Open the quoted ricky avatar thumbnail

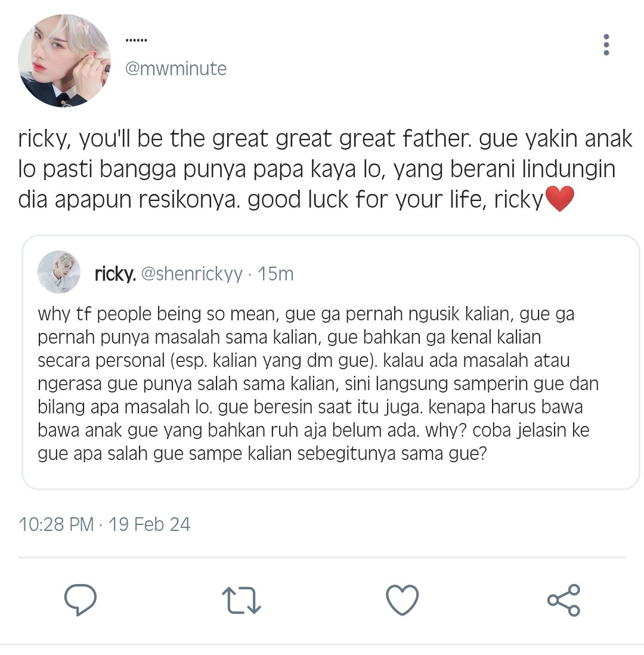[x=59, y=272]
